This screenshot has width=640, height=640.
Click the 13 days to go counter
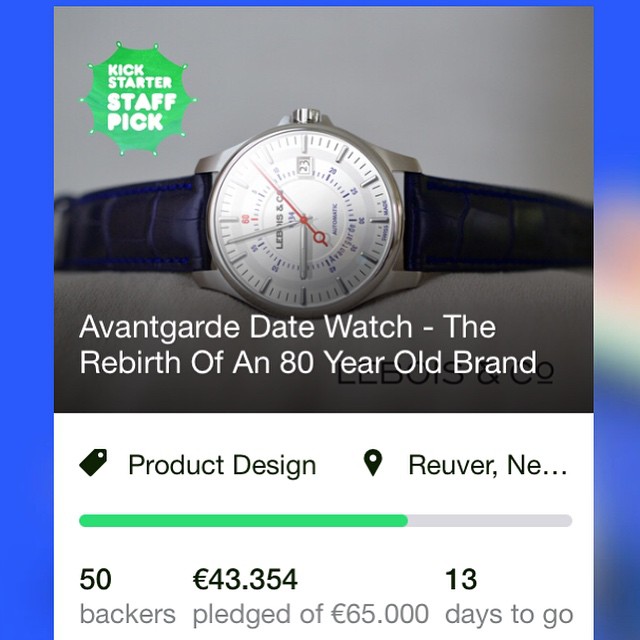pos(461,579)
